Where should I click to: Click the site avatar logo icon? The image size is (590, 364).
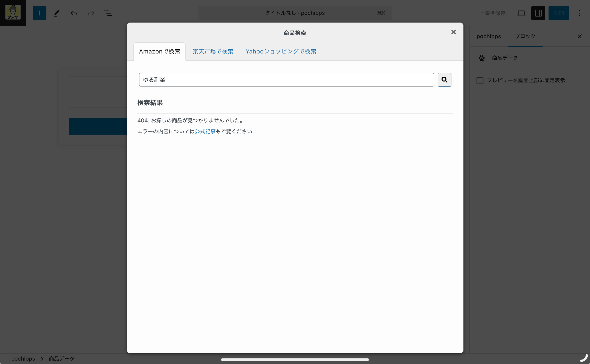(13, 13)
